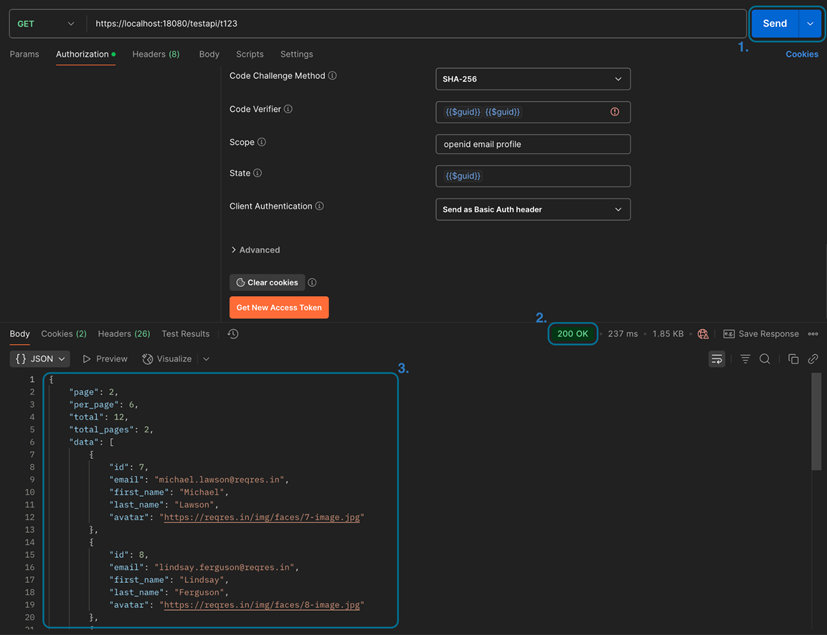Screen dimensions: 827x635
Task: Open the JSON response format dropdown
Action: coord(40,359)
